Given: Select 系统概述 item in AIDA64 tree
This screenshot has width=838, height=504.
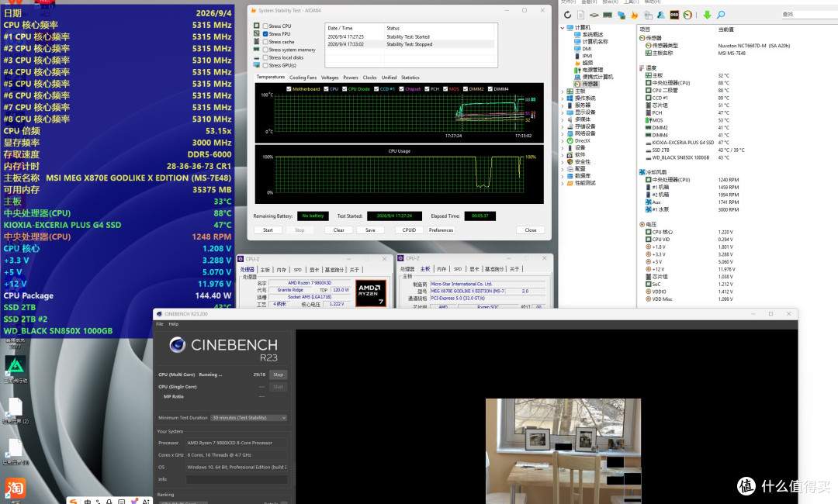Looking at the screenshot, I should point(588,35).
